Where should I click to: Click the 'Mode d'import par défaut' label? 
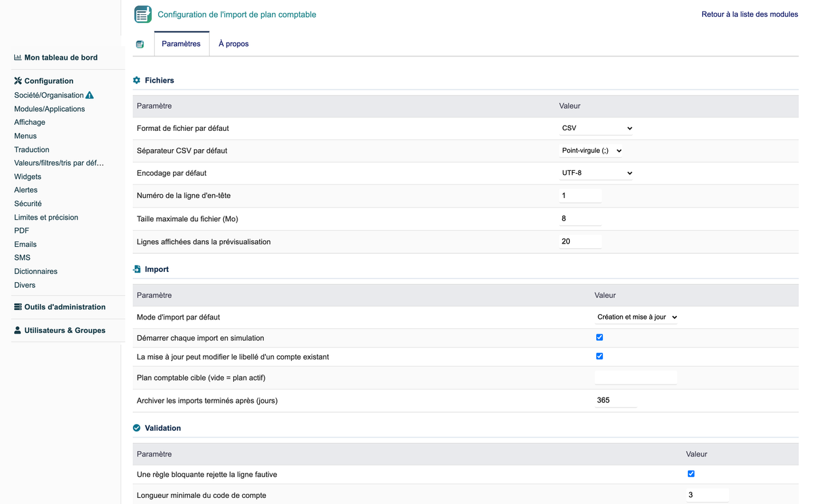[178, 317]
